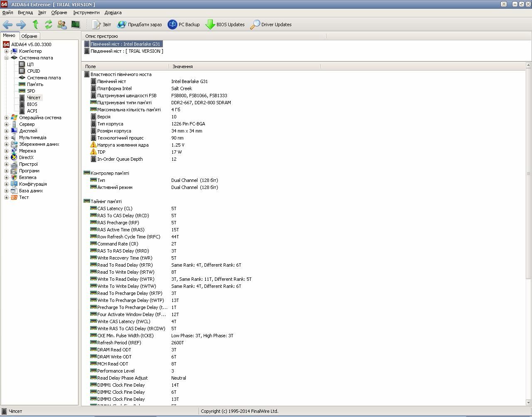Open Driver Updates from toolbar
532x417 pixels.
coord(271,25)
